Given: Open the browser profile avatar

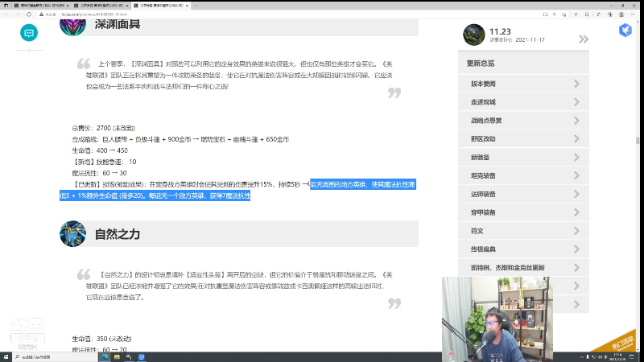Looking at the screenshot, I should pos(621,14).
